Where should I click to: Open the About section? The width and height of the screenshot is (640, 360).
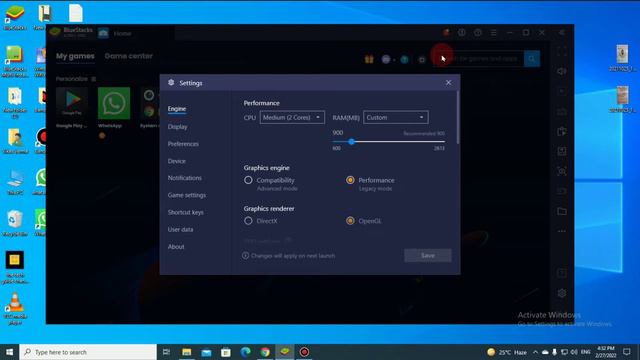click(176, 247)
